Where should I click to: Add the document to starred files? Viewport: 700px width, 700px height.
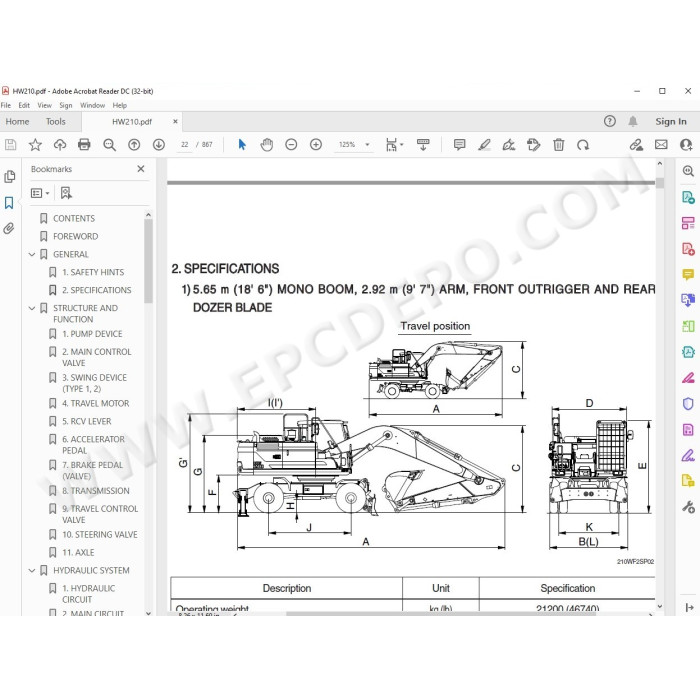[x=35, y=145]
